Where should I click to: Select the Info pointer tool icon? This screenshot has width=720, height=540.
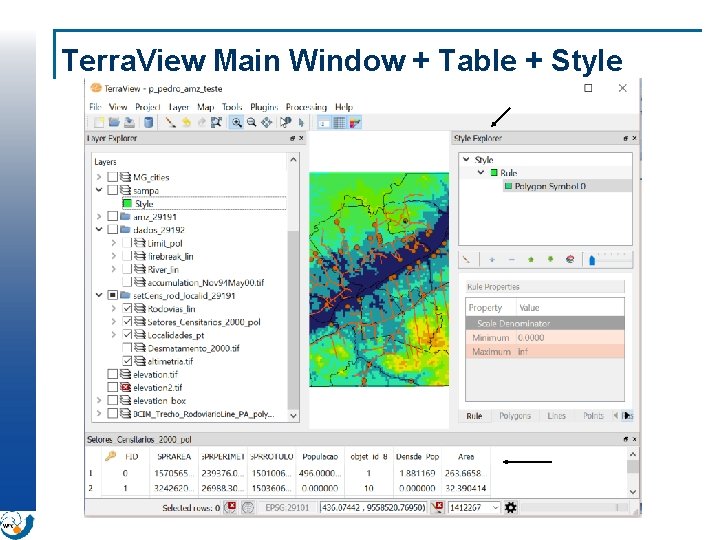[x=286, y=122]
